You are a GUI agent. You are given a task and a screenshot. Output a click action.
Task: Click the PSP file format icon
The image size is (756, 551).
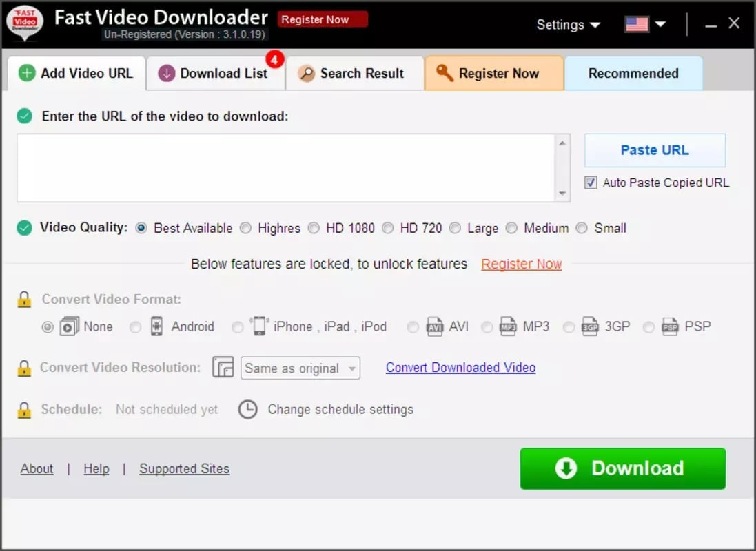pos(670,326)
